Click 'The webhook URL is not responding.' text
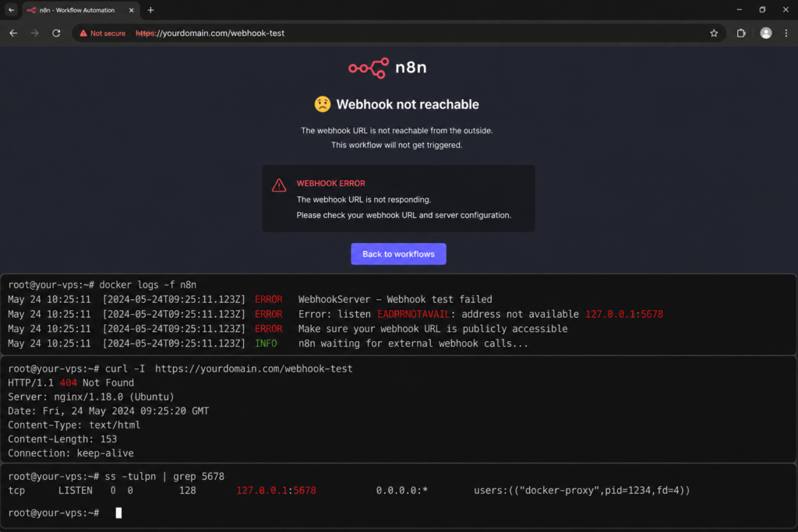 (x=364, y=199)
